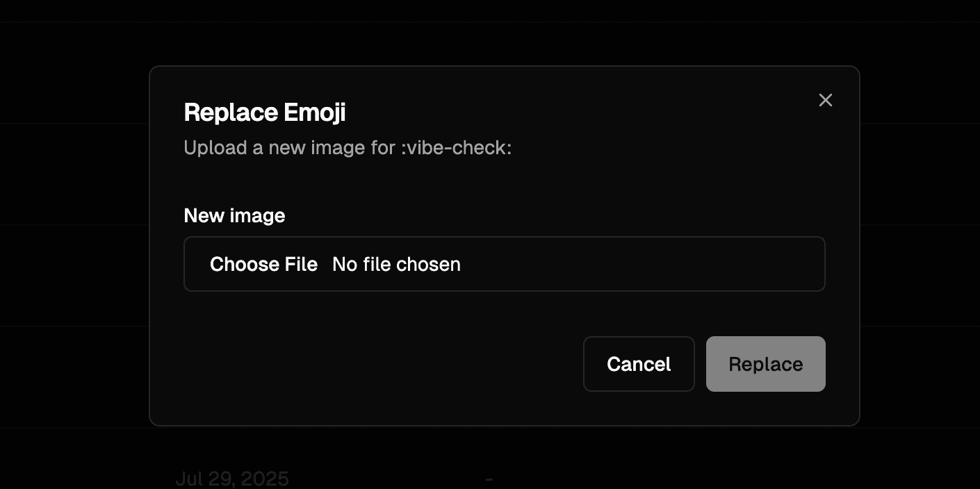Image resolution: width=980 pixels, height=489 pixels.
Task: Click the backdrop right of the dialog
Action: coord(917,243)
